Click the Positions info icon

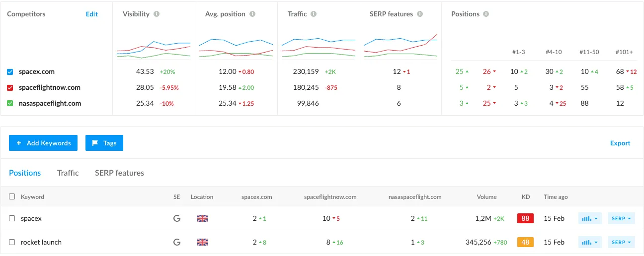[486, 14]
